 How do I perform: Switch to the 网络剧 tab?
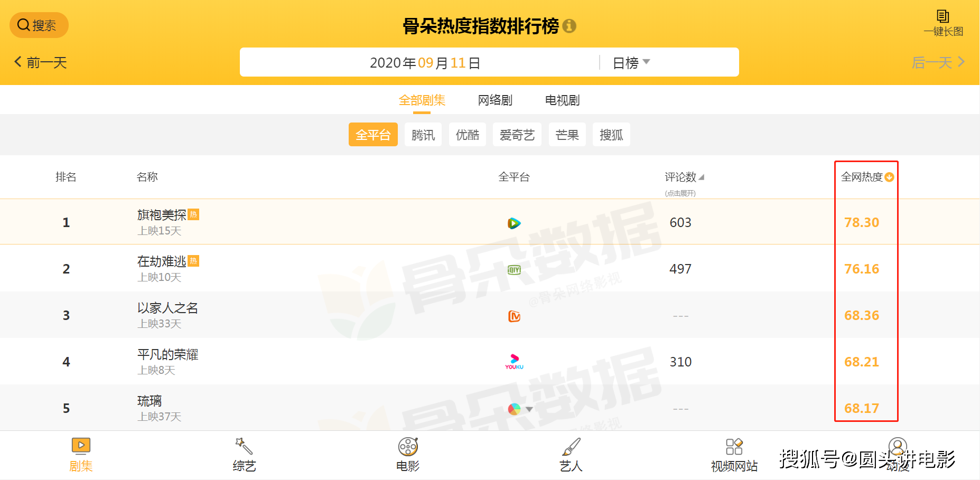coord(494,100)
